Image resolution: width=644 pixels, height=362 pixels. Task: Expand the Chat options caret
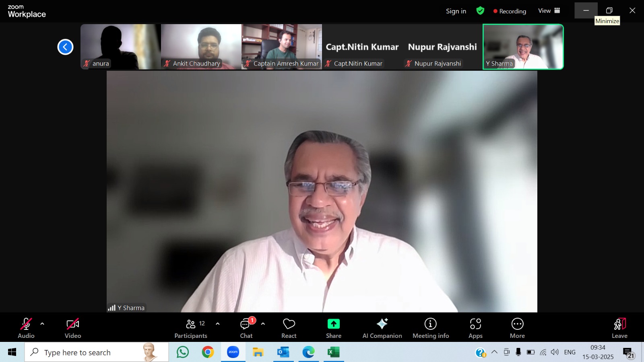coord(263,324)
